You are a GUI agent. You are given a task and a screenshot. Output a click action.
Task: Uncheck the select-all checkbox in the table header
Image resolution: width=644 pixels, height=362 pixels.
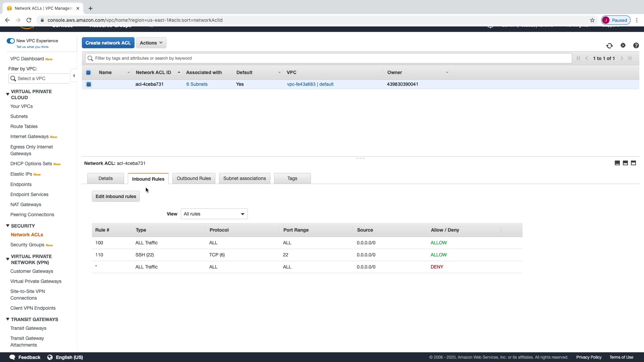pos(89,72)
